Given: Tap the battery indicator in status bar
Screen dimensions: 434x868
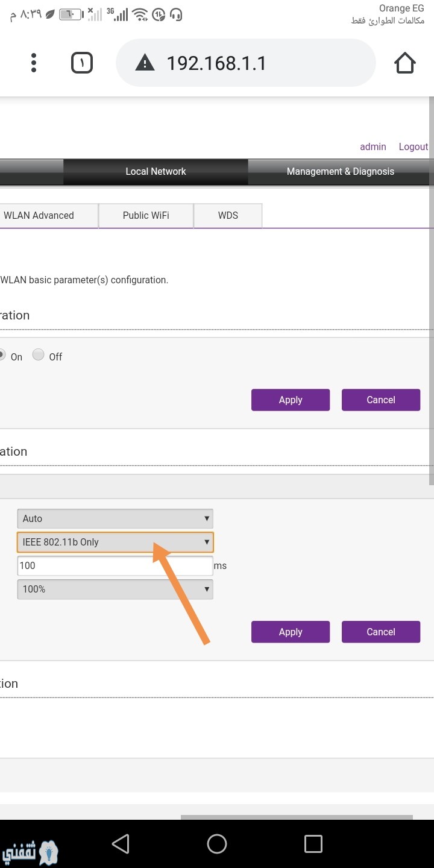Looking at the screenshot, I should (x=71, y=14).
